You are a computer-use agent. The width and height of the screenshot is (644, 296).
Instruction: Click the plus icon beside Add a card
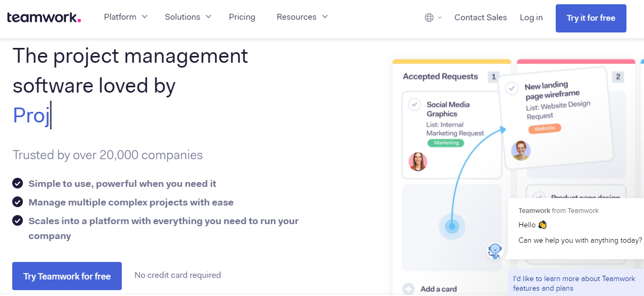408,289
